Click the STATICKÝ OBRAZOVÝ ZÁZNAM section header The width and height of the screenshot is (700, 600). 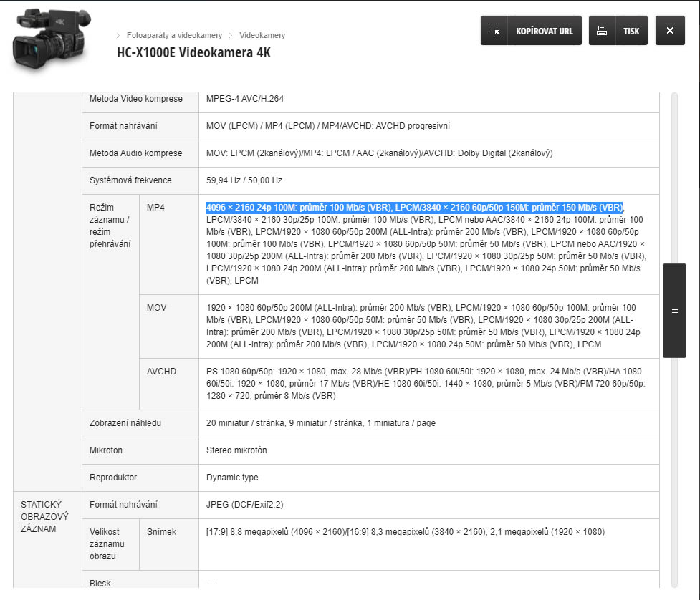pos(44,517)
